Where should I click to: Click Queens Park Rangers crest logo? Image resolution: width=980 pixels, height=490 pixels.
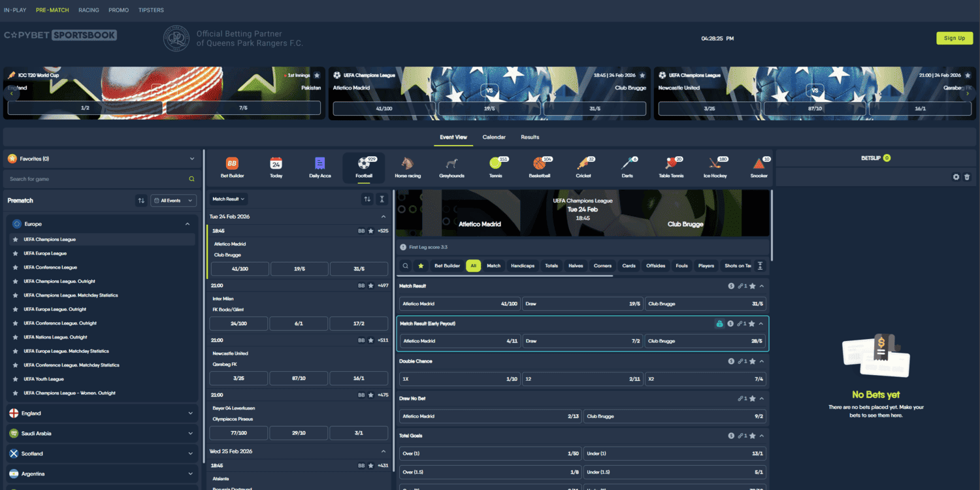(176, 39)
